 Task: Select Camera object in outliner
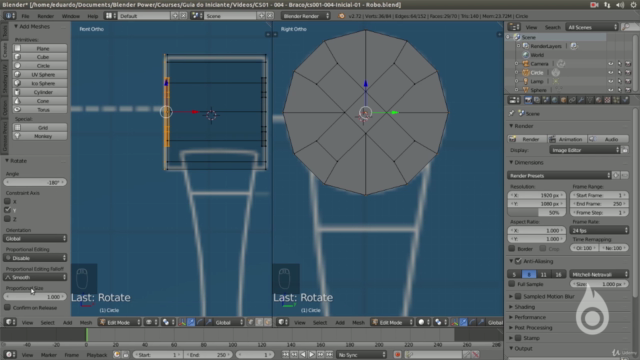539,64
